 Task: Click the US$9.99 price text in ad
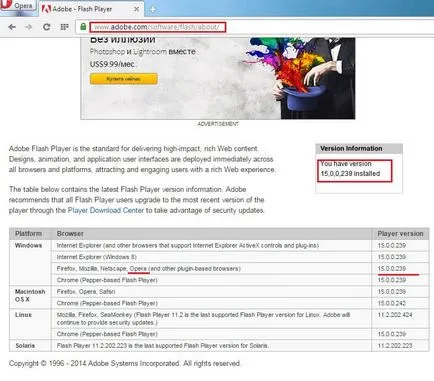click(x=112, y=64)
